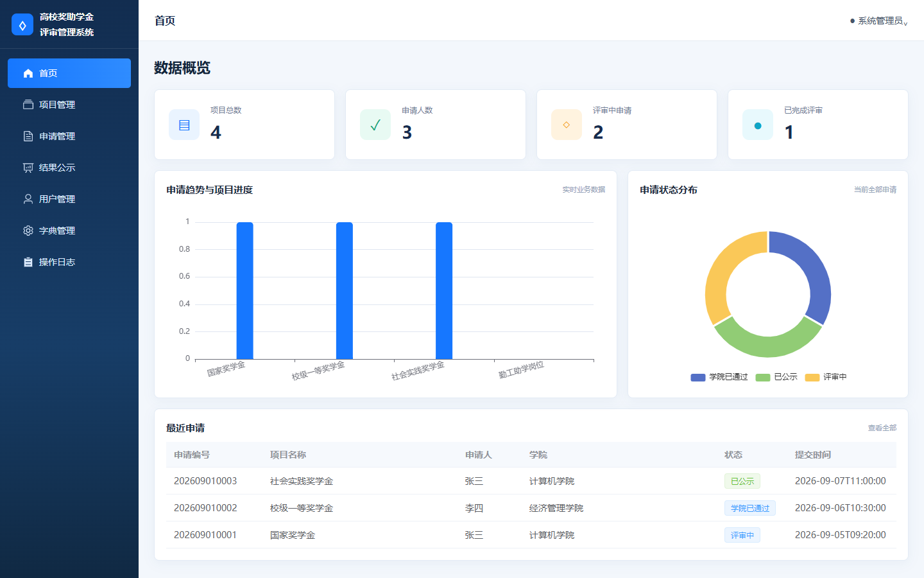
Task: Click the home icon in sidebar
Action: pos(28,73)
